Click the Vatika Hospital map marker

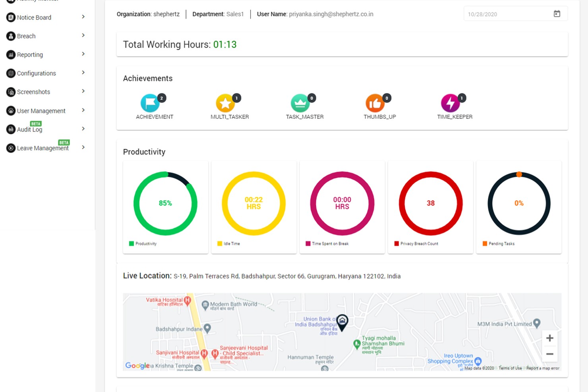188,300
